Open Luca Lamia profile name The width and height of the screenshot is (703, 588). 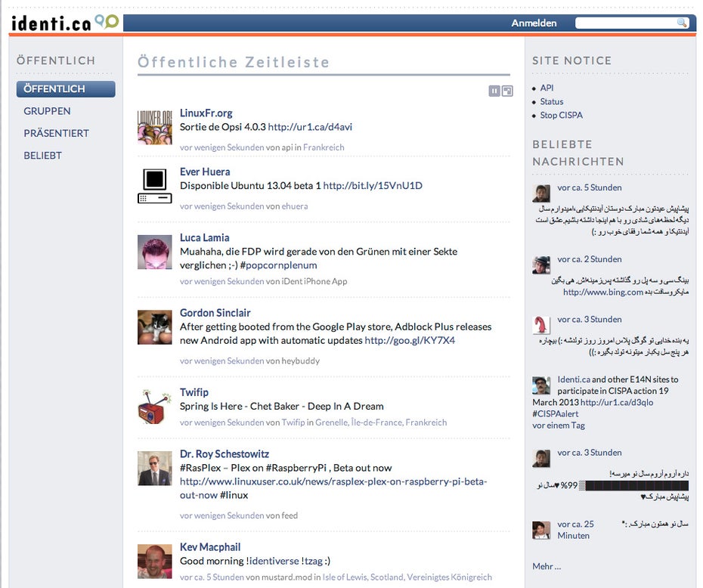204,237
